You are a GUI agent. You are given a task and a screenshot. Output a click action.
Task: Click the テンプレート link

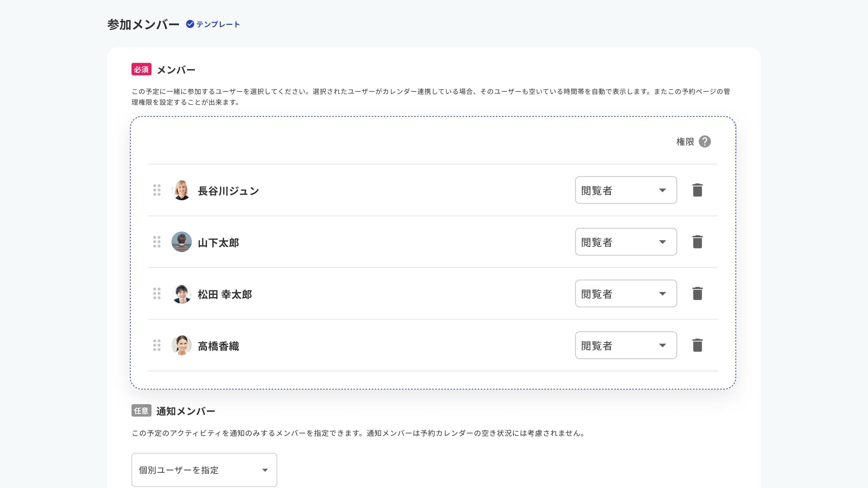point(218,24)
